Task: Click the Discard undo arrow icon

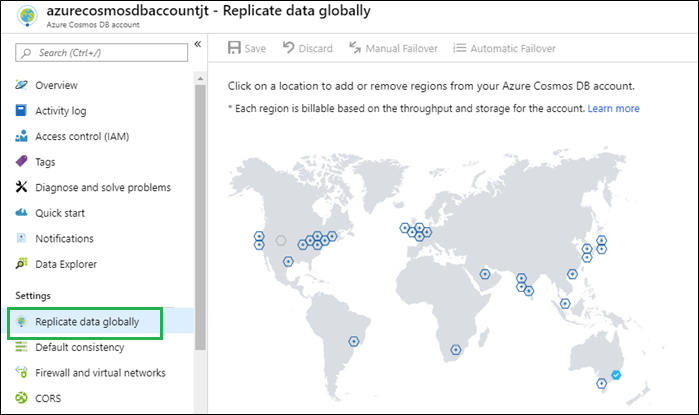Action: (288, 47)
